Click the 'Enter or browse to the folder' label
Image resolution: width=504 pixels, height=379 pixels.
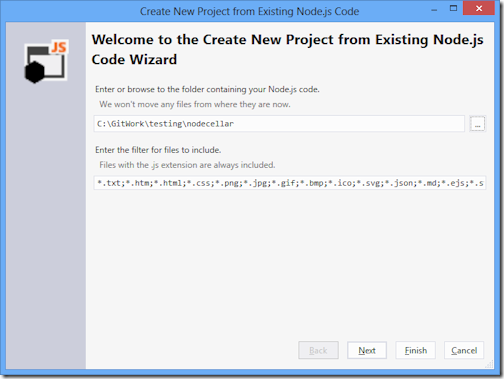point(207,89)
